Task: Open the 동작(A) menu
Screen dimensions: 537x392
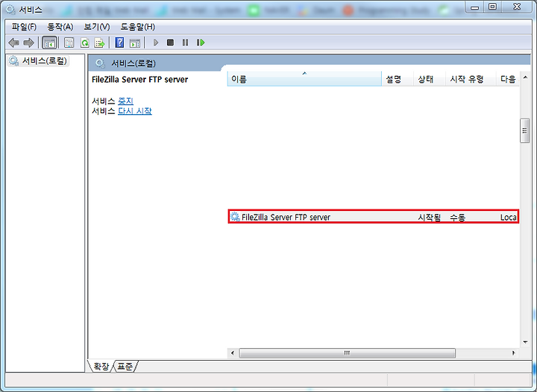Action: pos(60,27)
